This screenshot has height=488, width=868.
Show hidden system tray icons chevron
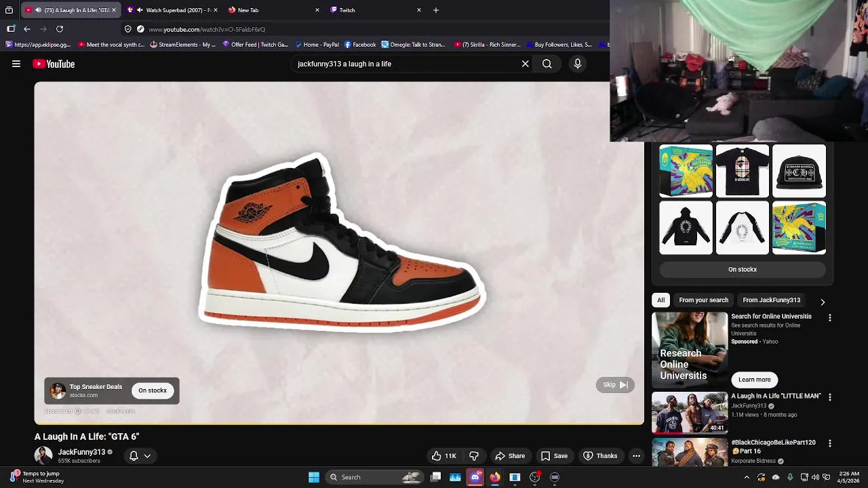(x=747, y=477)
